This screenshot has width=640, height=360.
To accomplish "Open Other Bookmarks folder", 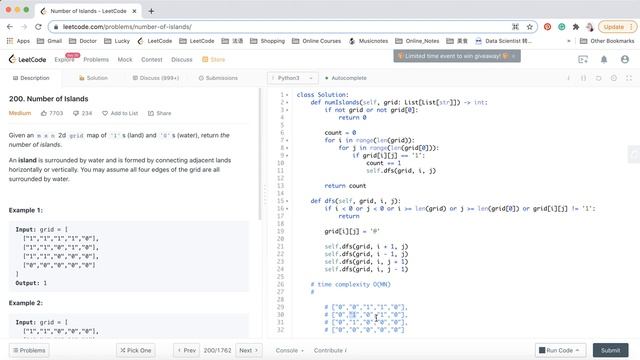I will (x=607, y=41).
